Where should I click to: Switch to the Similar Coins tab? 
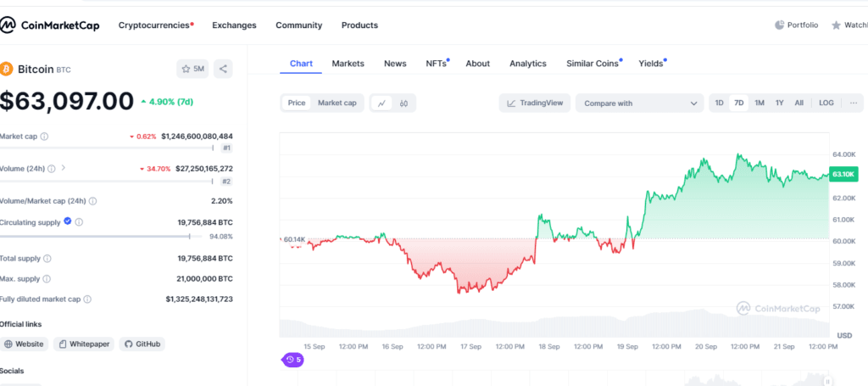tap(593, 64)
